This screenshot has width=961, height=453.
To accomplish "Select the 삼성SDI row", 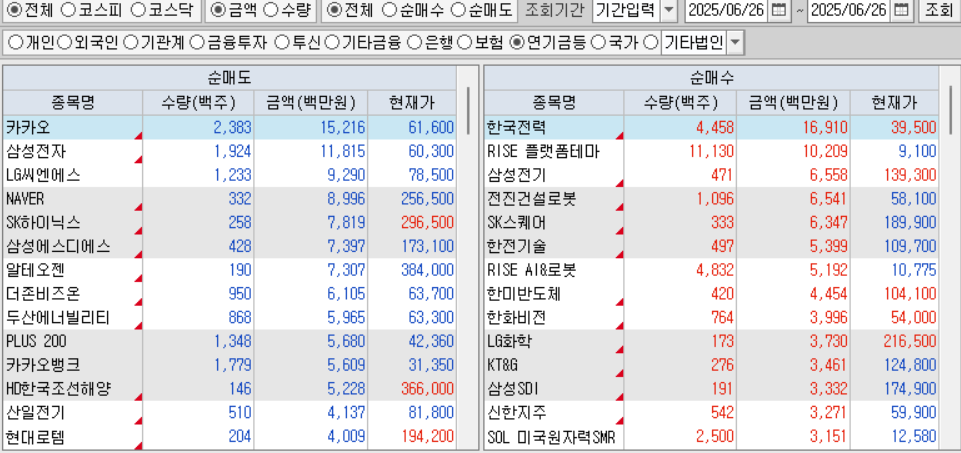I will coord(712,389).
